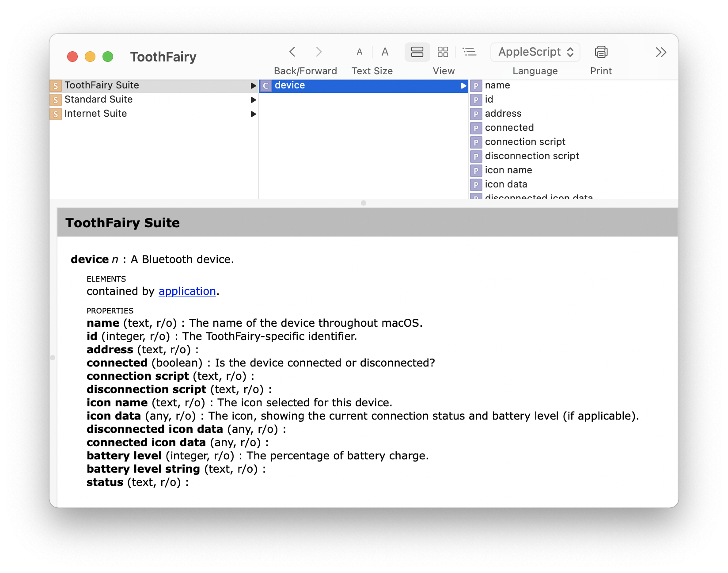728x573 pixels.
Task: Expand the device class arrow
Action: (x=463, y=86)
